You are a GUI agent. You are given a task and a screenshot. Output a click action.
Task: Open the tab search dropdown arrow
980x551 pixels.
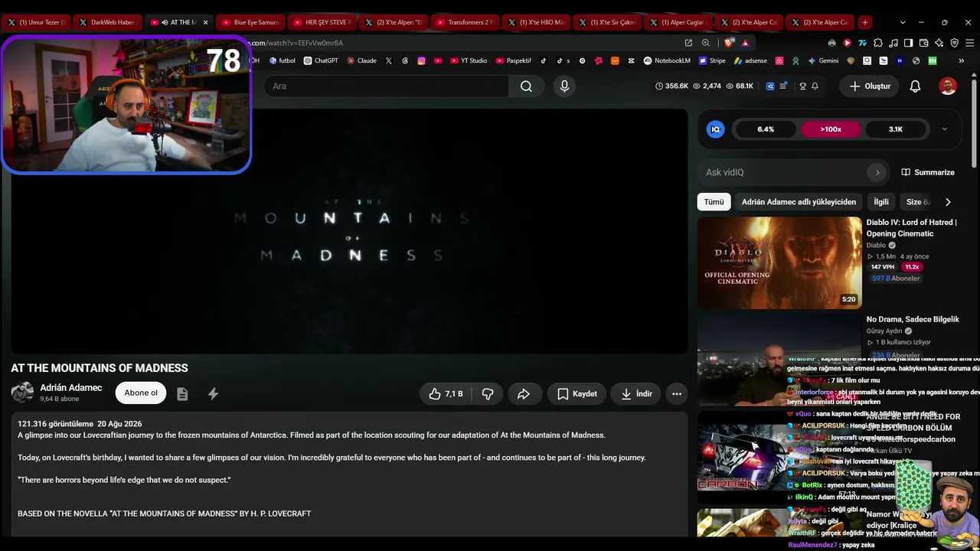coord(903,22)
